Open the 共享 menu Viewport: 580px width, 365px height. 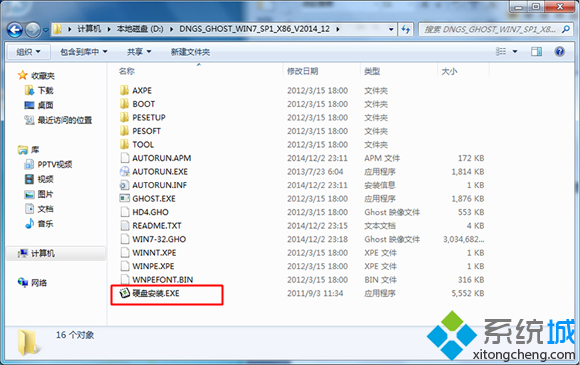[139, 52]
